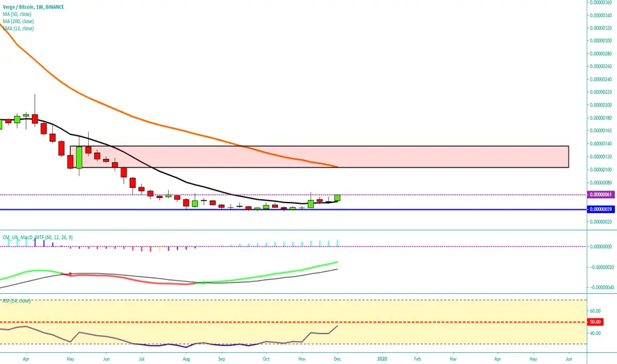Click the 40.00 RSI axis value
Viewport: 617px width, 364px height.
click(595, 333)
